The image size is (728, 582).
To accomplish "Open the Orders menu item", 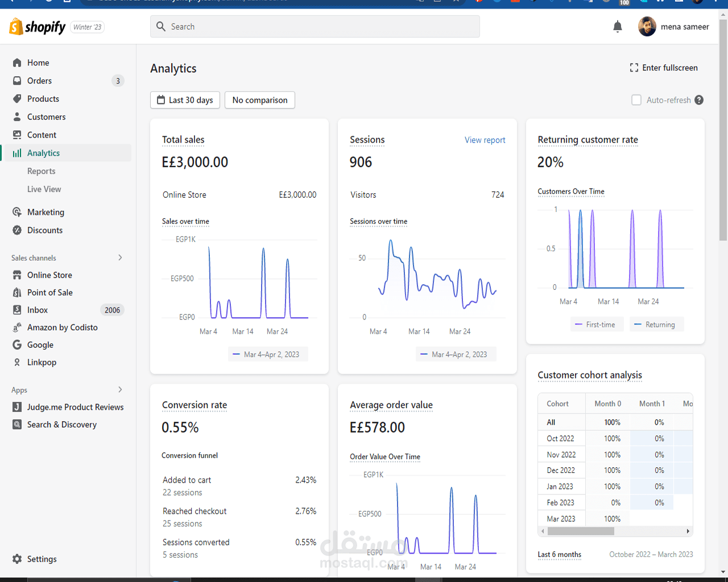I will click(x=39, y=81).
